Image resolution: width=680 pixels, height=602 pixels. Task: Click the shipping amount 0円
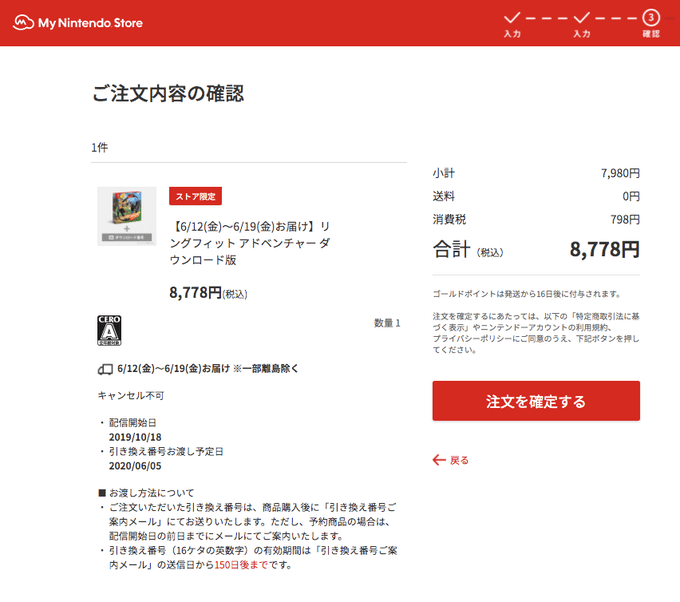pyautogui.click(x=631, y=196)
